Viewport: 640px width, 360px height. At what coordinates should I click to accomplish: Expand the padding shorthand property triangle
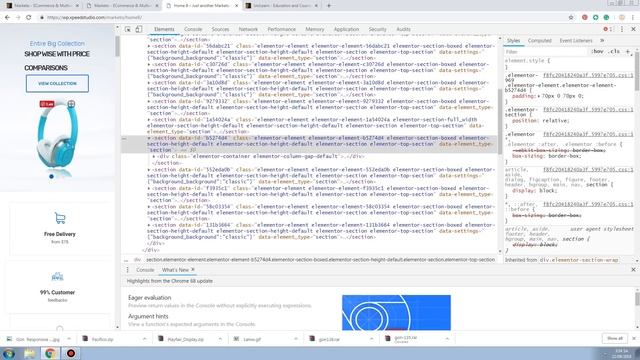click(539, 96)
